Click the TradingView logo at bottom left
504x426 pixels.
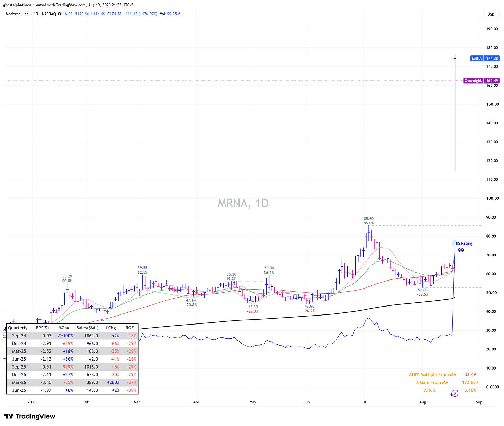coord(29,416)
